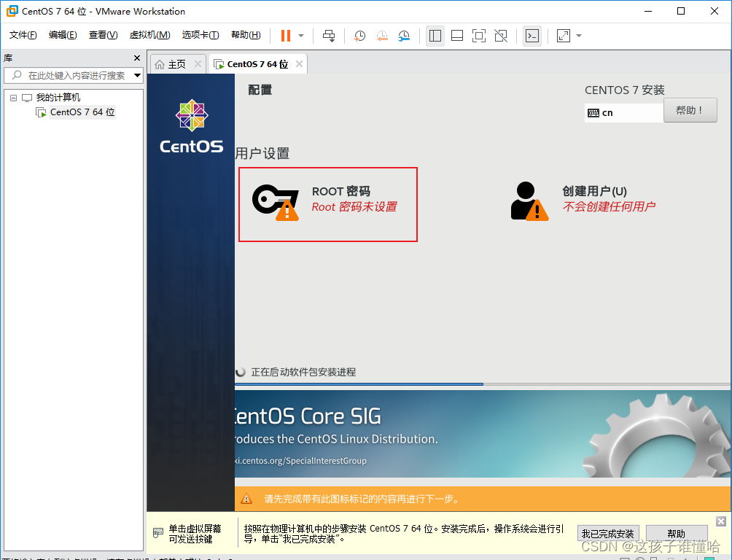Screen dimensions: 732x560
Task: Open the 虚拟机(M) menu
Action: [x=149, y=35]
